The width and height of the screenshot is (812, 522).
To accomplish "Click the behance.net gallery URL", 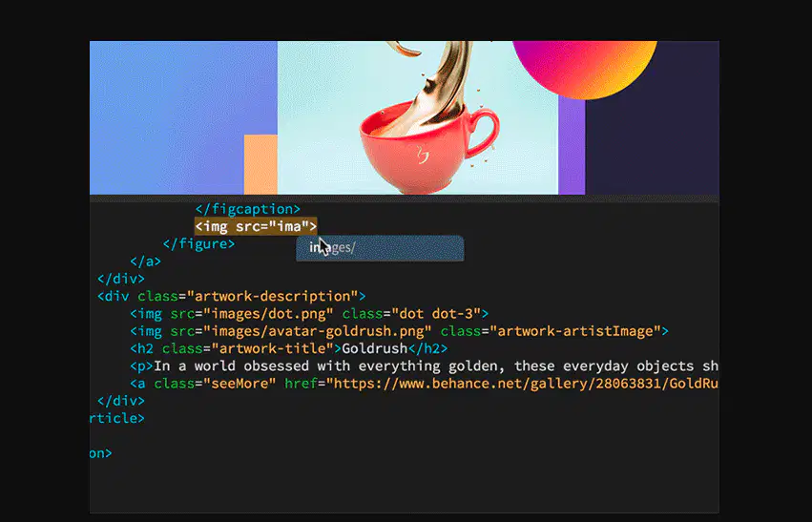I will [x=522, y=384].
